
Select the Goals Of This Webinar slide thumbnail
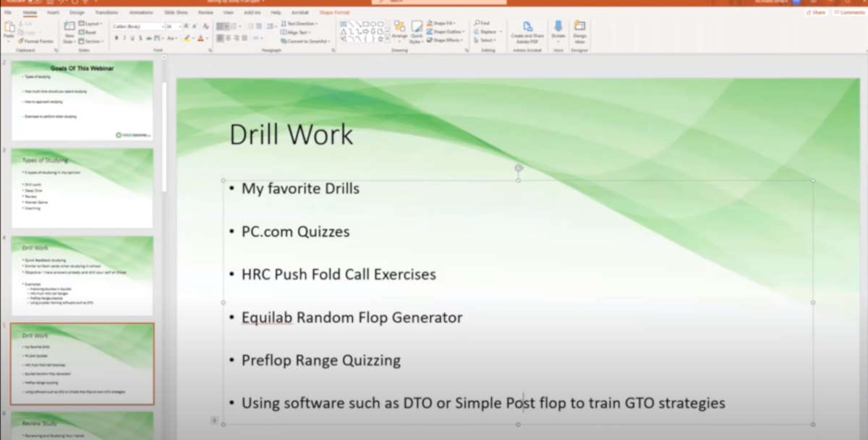point(82,101)
